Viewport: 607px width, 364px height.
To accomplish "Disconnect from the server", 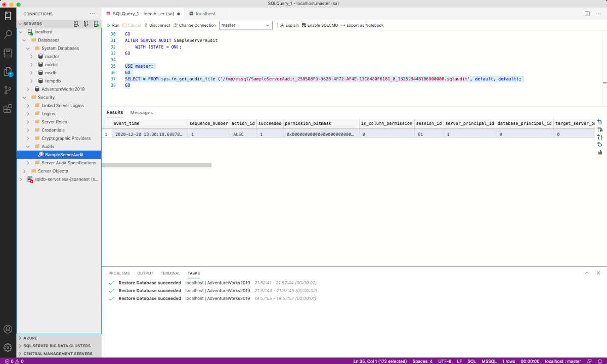I will tap(157, 25).
